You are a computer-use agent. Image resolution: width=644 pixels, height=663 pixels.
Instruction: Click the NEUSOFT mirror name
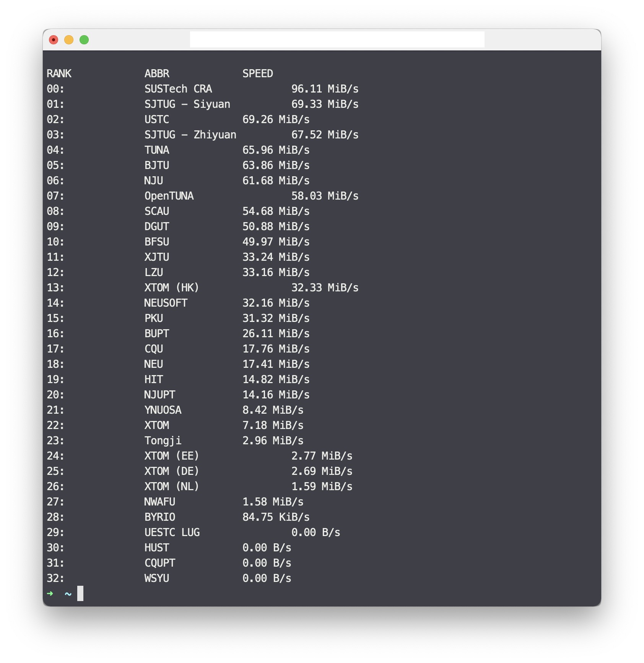(x=166, y=303)
